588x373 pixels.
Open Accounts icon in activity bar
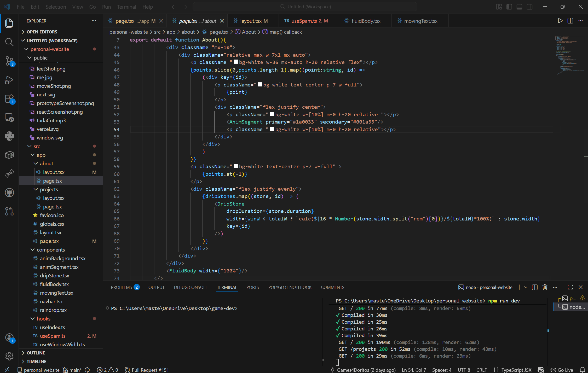pyautogui.click(x=9, y=338)
